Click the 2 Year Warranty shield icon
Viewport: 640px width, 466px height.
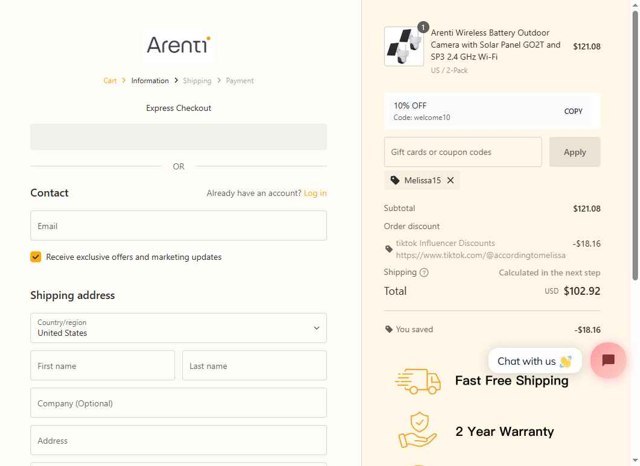418,430
